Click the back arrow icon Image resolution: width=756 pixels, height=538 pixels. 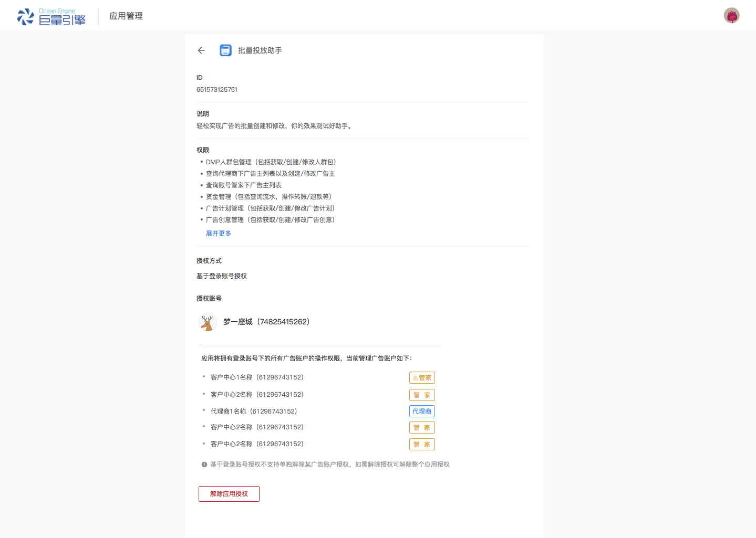[x=201, y=50]
